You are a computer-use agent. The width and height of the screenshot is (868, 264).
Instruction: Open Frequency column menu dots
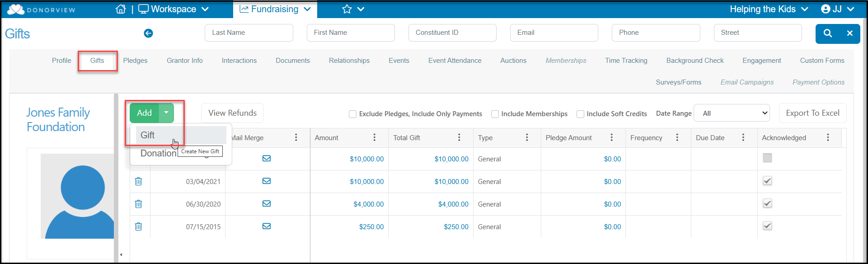[677, 137]
